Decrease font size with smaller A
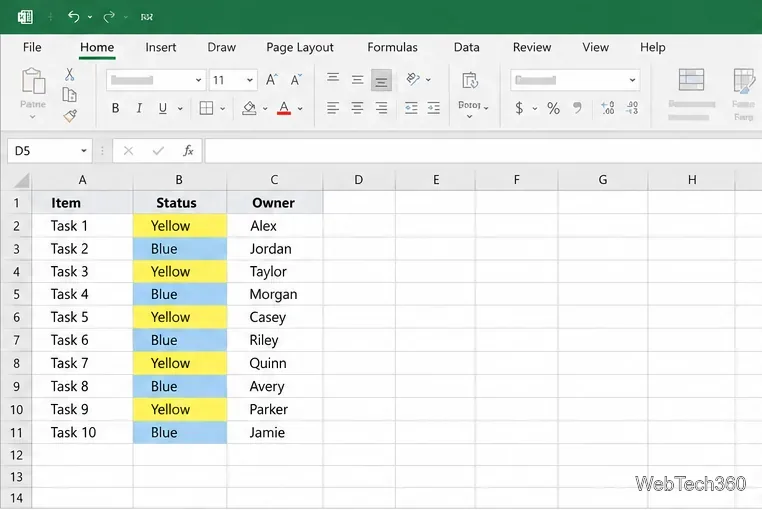 pos(296,80)
